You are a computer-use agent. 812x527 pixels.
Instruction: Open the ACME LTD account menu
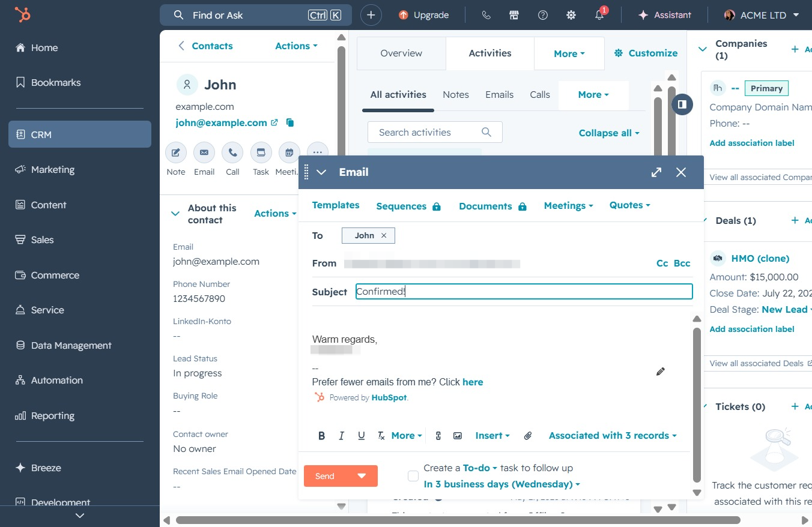point(763,15)
